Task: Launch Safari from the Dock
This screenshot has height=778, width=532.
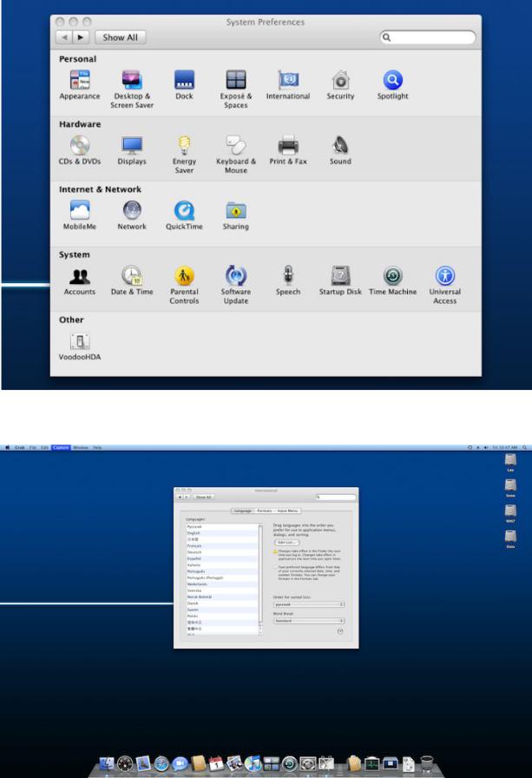Action: click(161, 763)
